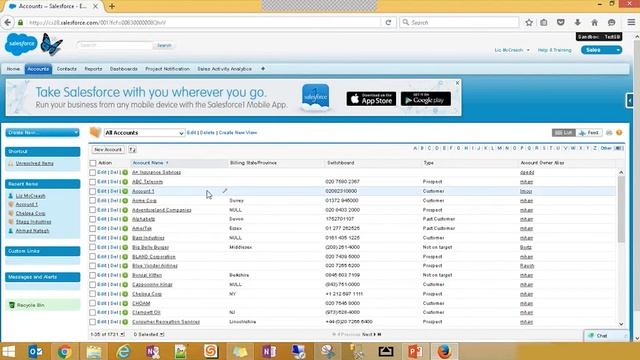640x360 pixels.
Task: Click the Search button beside search field
Action: pyautogui.click(x=164, y=45)
